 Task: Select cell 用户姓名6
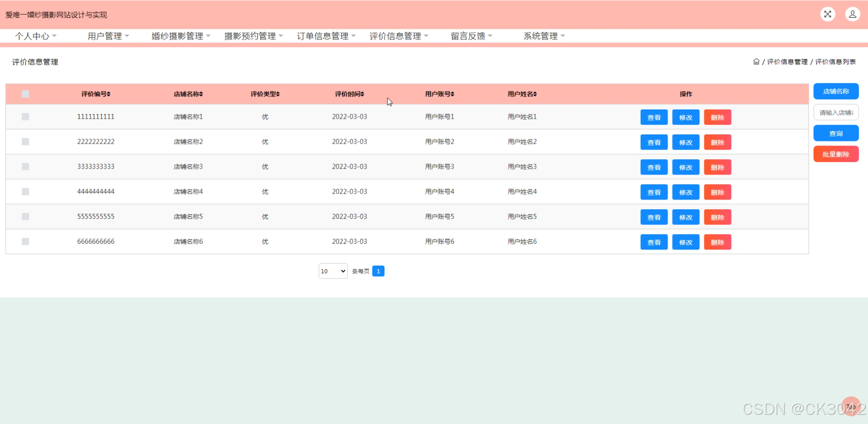click(x=522, y=241)
